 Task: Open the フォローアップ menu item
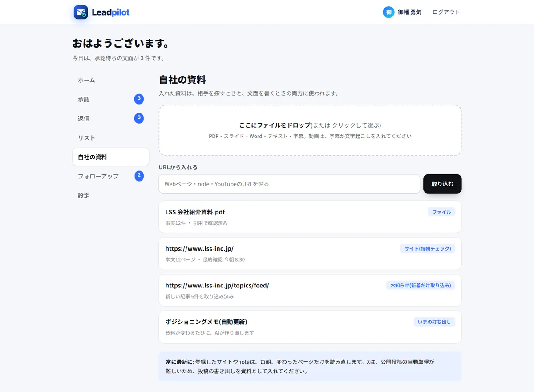(x=110, y=176)
